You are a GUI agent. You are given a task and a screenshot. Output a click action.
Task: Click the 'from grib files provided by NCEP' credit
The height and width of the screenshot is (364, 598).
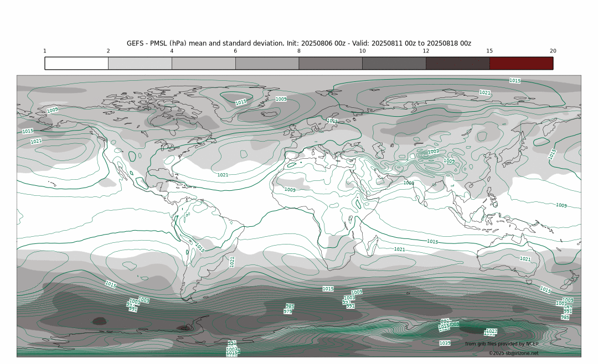(501, 344)
